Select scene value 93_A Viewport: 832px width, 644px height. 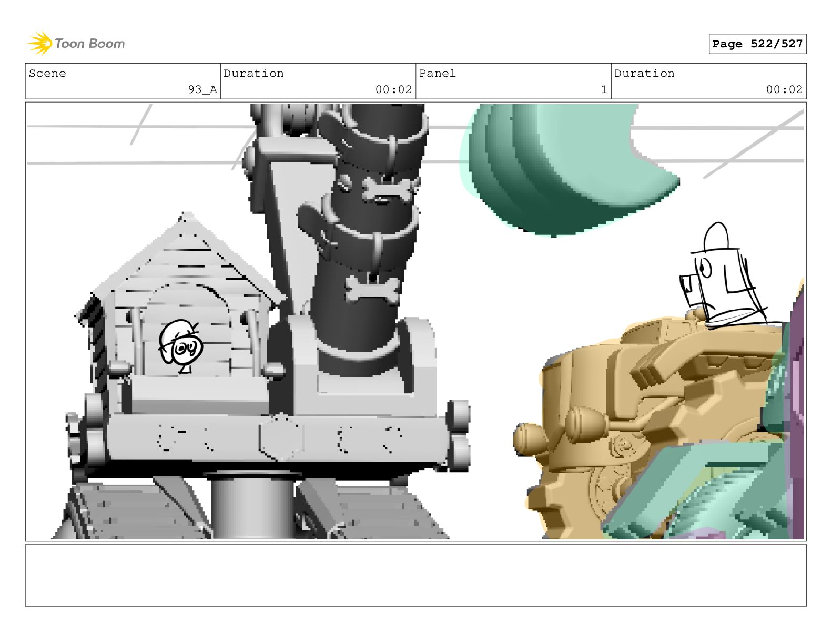[x=202, y=89]
